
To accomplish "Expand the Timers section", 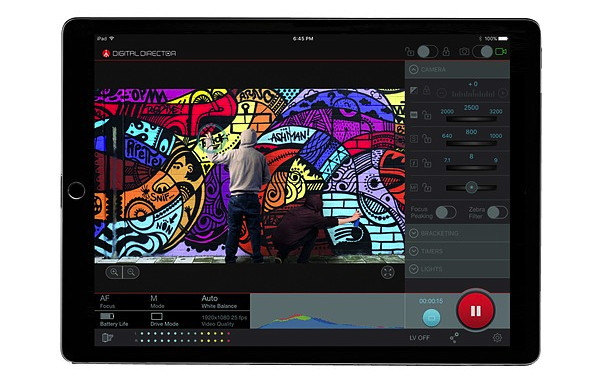I will click(457, 251).
